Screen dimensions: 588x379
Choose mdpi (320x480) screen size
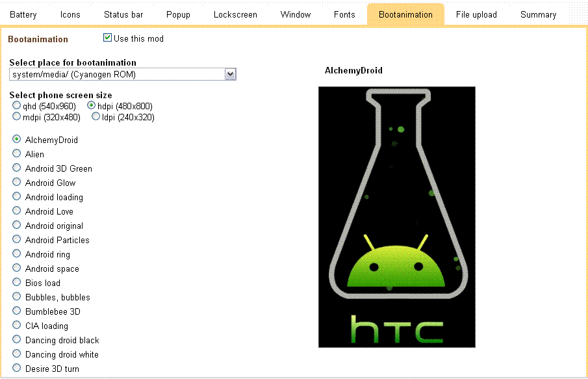(x=16, y=116)
